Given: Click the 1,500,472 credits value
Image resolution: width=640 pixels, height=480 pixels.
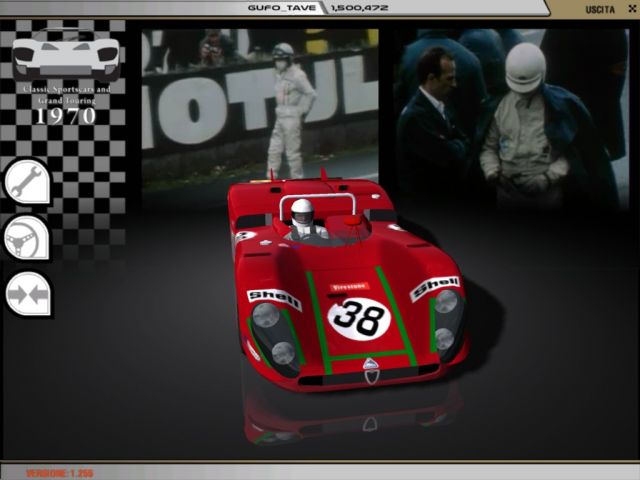Looking at the screenshot, I should [x=359, y=8].
